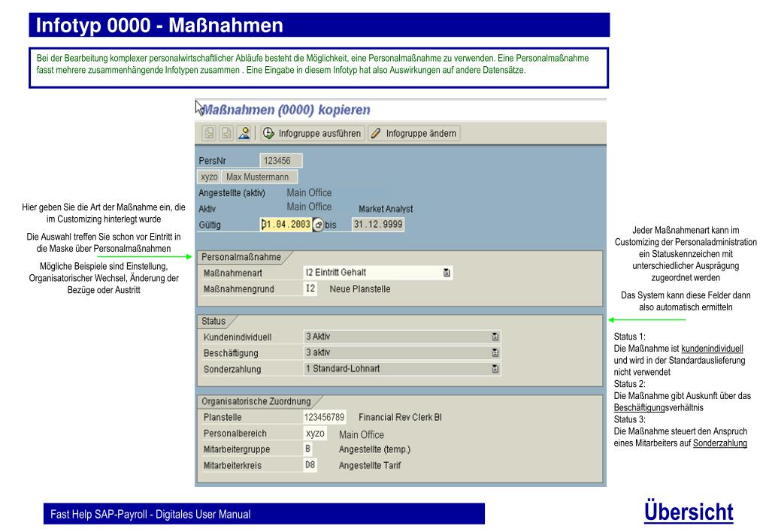Click the Angestellte (aktiv) label
The width and height of the screenshot is (769, 532).
tap(232, 193)
